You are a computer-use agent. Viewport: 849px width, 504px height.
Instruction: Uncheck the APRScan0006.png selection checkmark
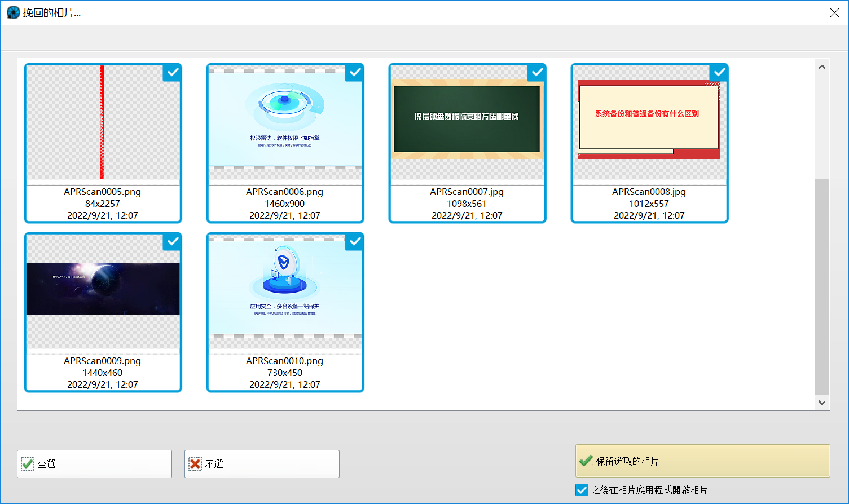point(355,72)
